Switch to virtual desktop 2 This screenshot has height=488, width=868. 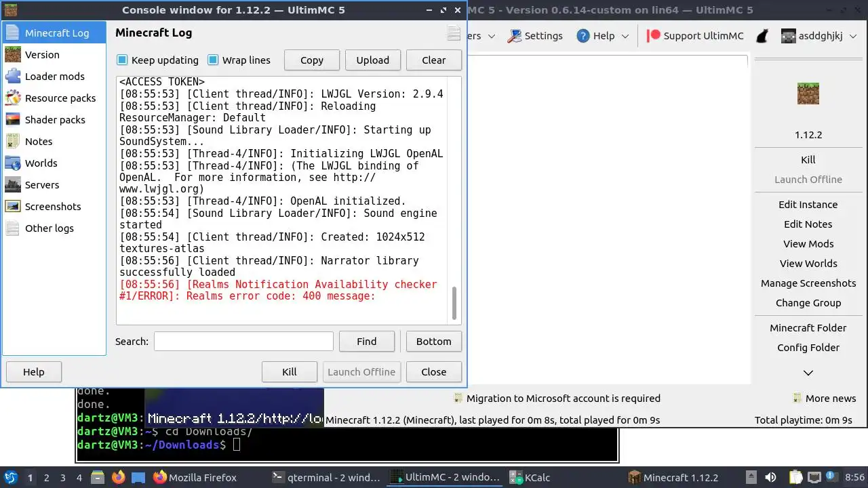(x=46, y=478)
